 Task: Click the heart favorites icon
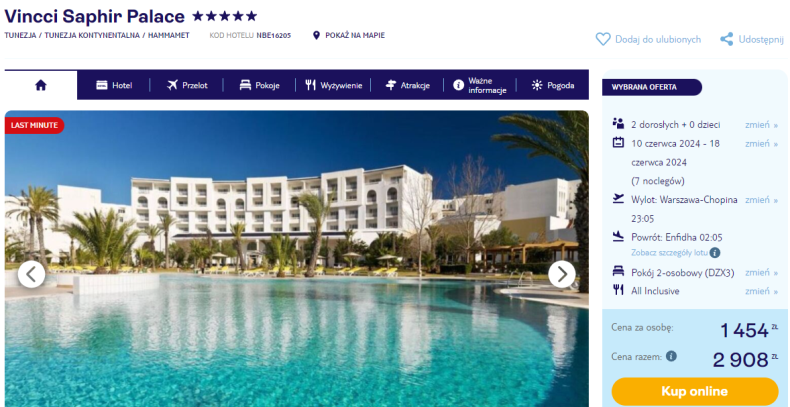coord(603,39)
